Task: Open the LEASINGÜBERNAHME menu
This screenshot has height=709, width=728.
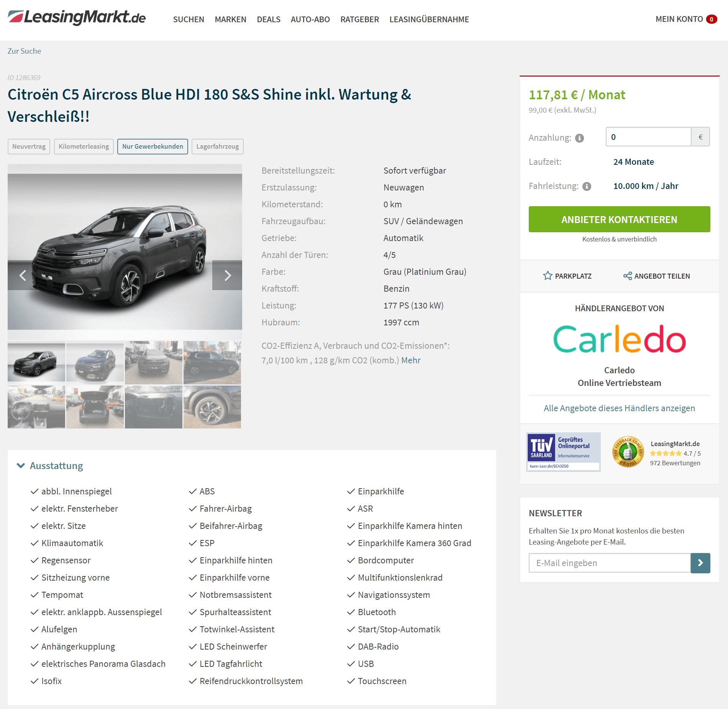Action: click(429, 19)
